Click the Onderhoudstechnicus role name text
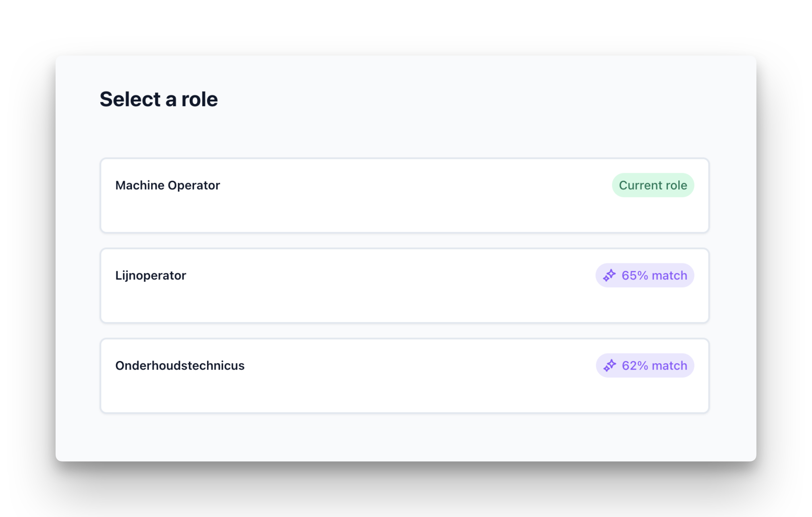The height and width of the screenshot is (517, 812). tap(180, 366)
